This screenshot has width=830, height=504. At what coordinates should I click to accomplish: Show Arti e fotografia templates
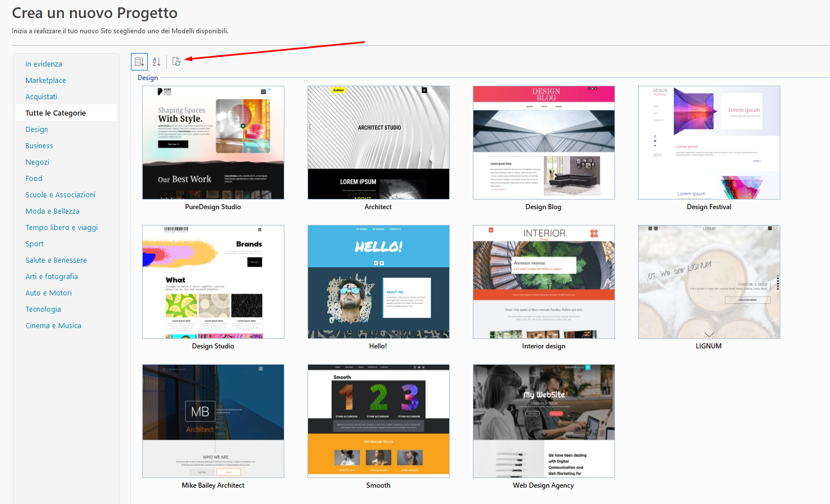coord(51,277)
